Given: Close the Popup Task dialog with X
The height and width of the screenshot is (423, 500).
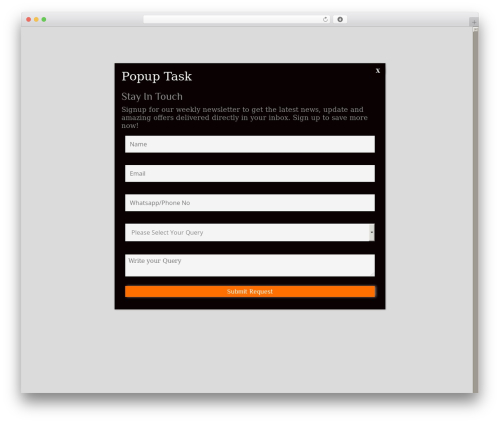Looking at the screenshot, I should click(378, 71).
